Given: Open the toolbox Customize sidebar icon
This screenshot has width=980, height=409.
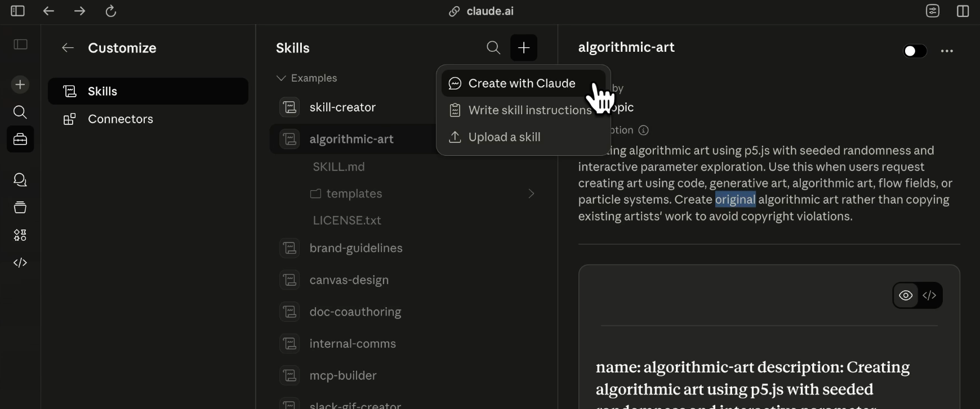Looking at the screenshot, I should point(20,139).
